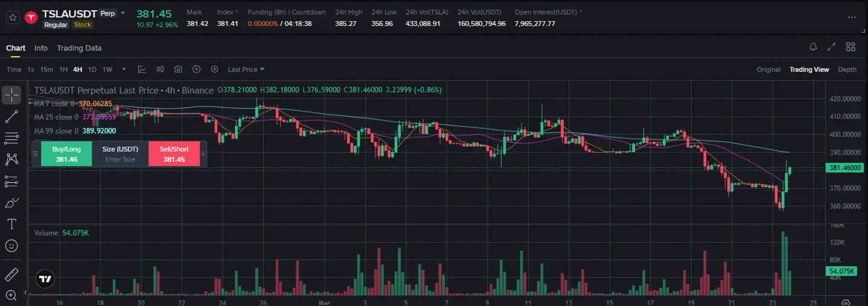Collapse the drawing toolbar arrow

(x=25, y=293)
